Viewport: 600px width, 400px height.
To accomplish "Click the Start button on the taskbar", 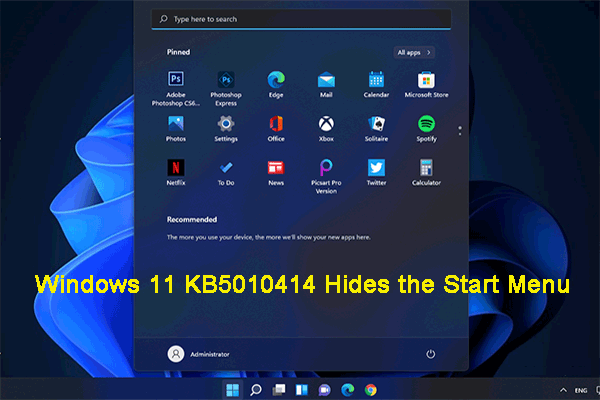I will click(x=232, y=390).
